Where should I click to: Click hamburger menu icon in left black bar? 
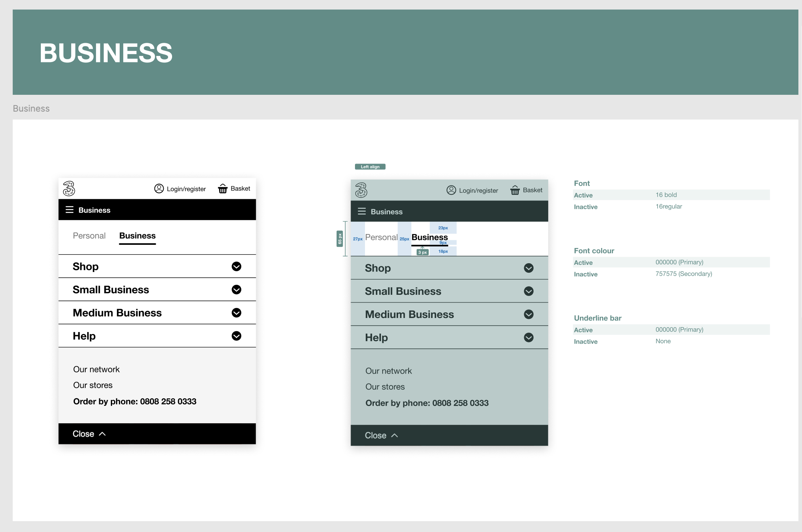70,210
